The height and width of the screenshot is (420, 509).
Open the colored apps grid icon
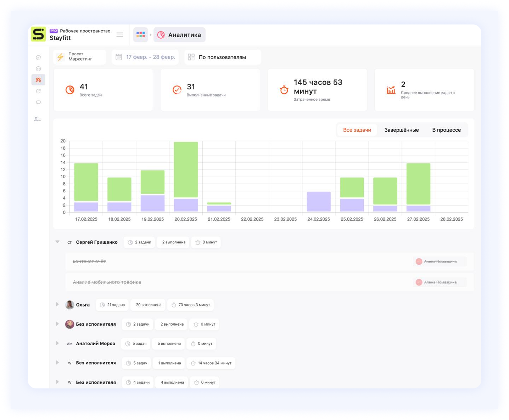[141, 35]
